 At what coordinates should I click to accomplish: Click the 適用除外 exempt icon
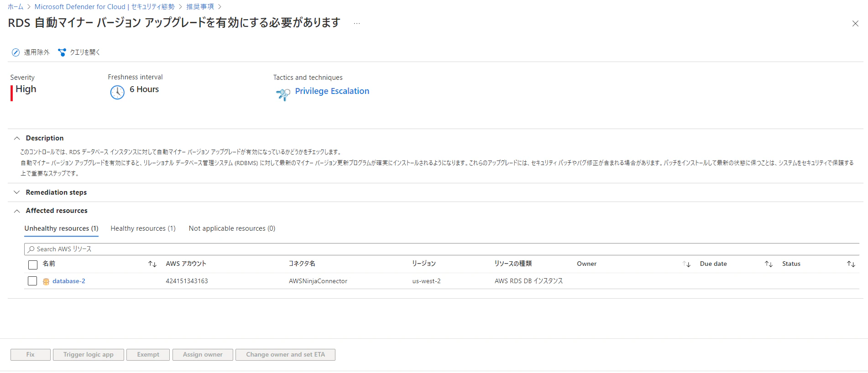16,52
